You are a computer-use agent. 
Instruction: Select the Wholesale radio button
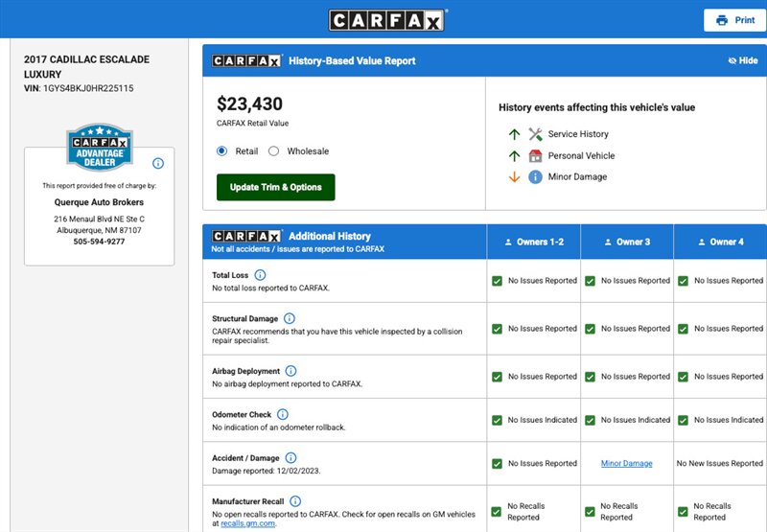[x=274, y=151]
